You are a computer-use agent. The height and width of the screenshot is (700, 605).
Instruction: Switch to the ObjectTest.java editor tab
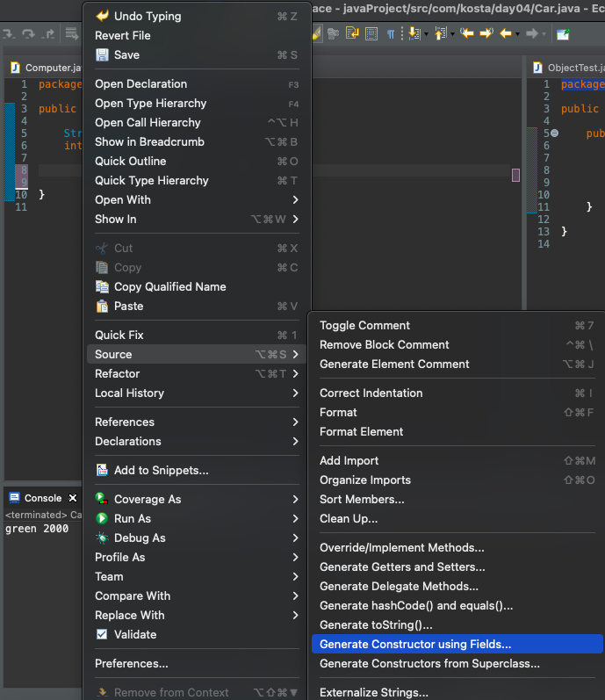click(568, 68)
